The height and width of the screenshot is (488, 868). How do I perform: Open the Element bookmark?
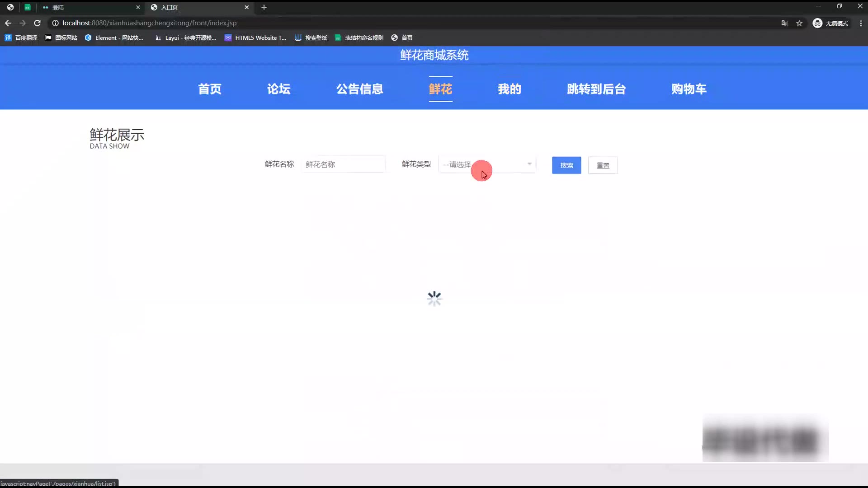(x=114, y=38)
